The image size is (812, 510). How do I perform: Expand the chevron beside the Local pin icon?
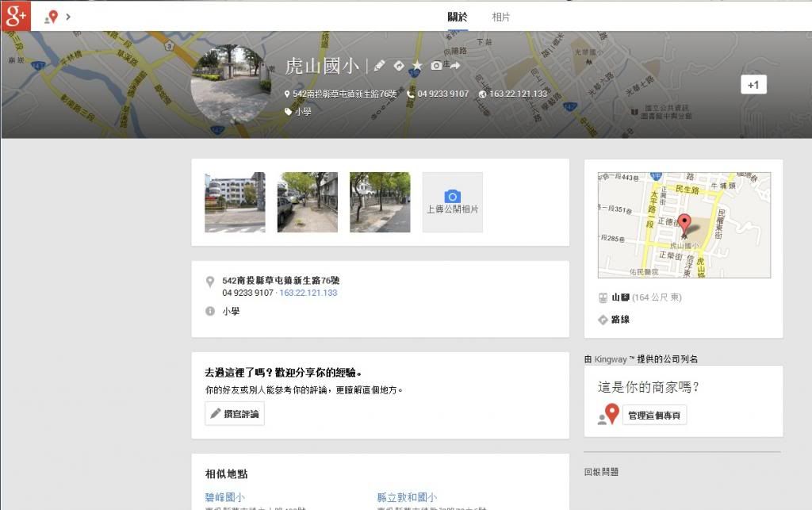[68, 17]
